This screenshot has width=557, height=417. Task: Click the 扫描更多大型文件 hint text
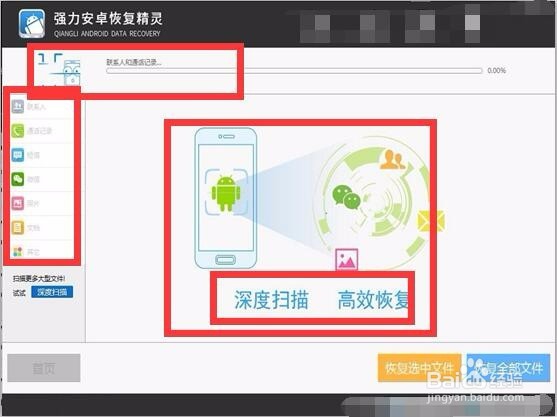(x=39, y=278)
